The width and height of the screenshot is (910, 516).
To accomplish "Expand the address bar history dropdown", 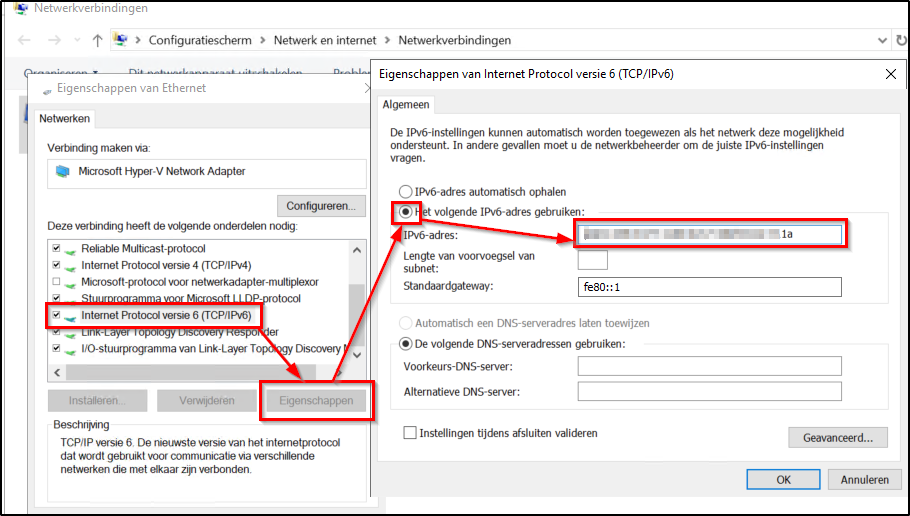I will (882, 40).
